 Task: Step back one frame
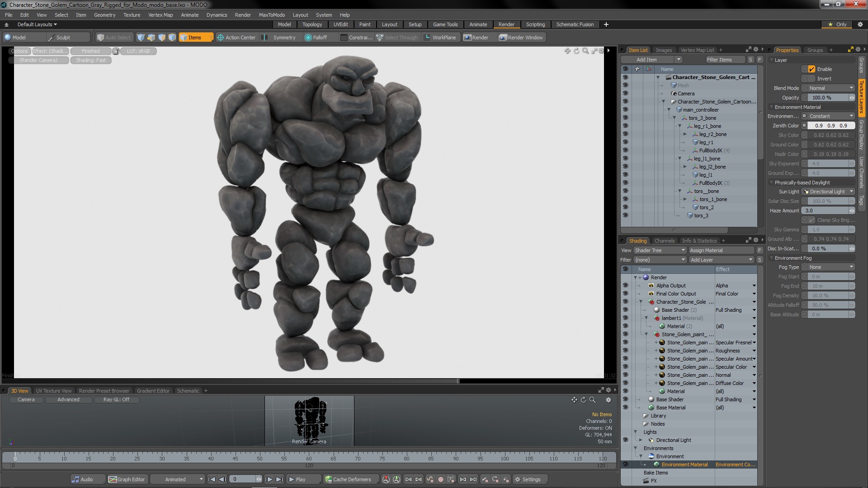222,479
